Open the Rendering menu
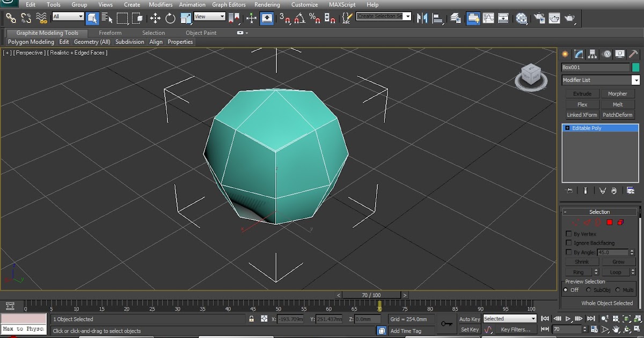644x338 pixels. pyautogui.click(x=267, y=5)
